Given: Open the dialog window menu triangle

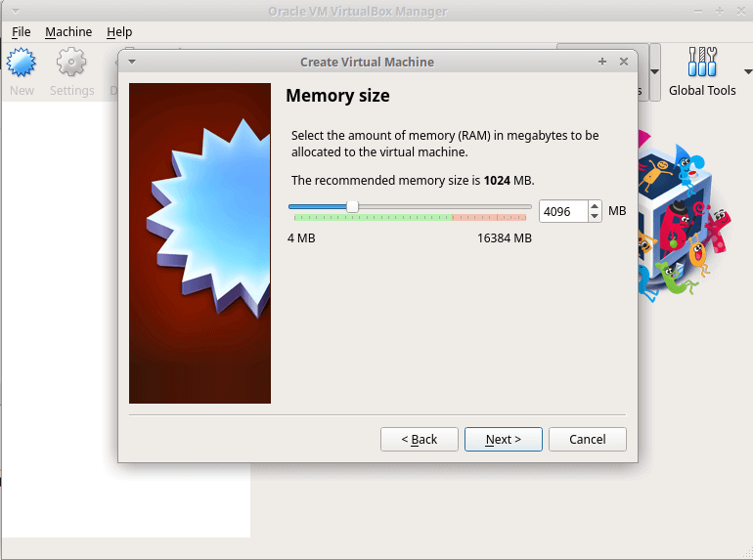Looking at the screenshot, I should (132, 62).
